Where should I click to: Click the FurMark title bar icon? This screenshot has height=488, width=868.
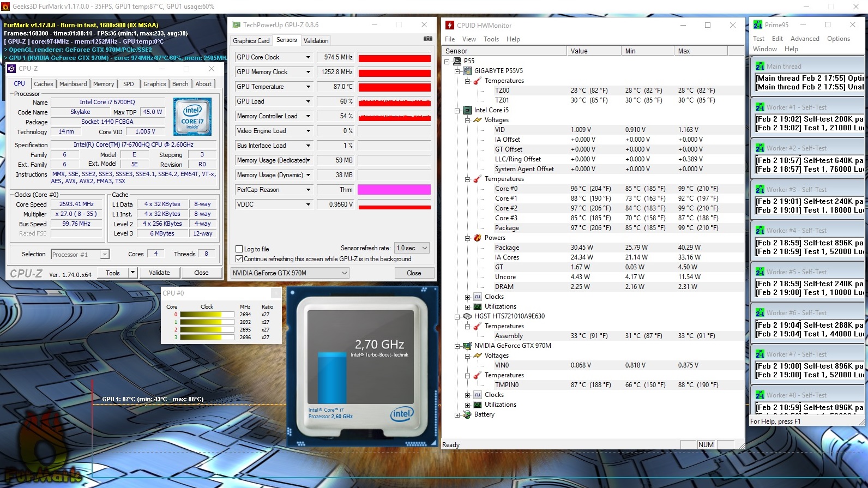coord(5,7)
